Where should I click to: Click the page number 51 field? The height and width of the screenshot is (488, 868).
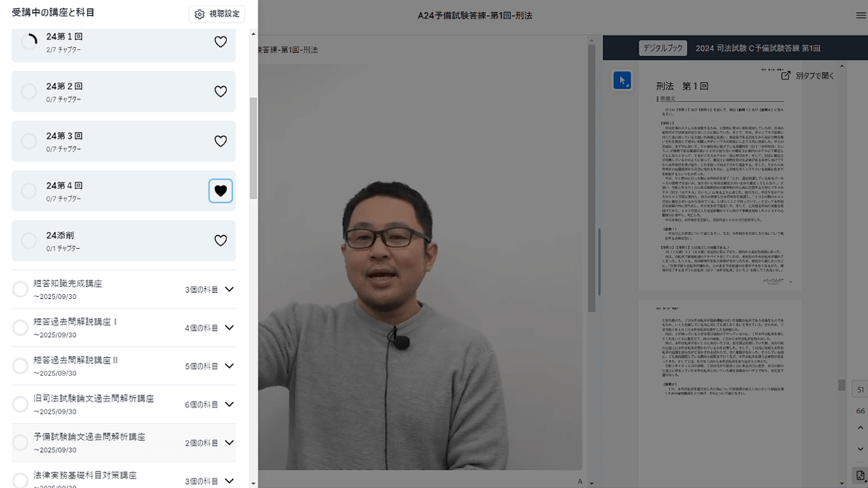pos(861,390)
